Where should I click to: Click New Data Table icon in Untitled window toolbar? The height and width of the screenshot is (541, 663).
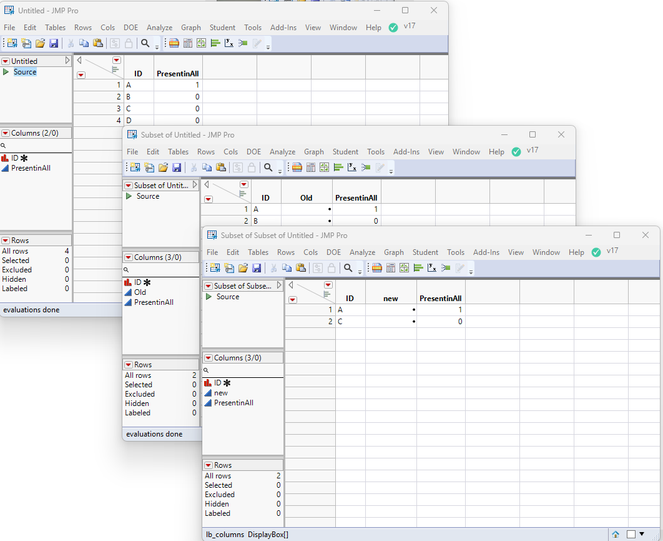click(12, 43)
